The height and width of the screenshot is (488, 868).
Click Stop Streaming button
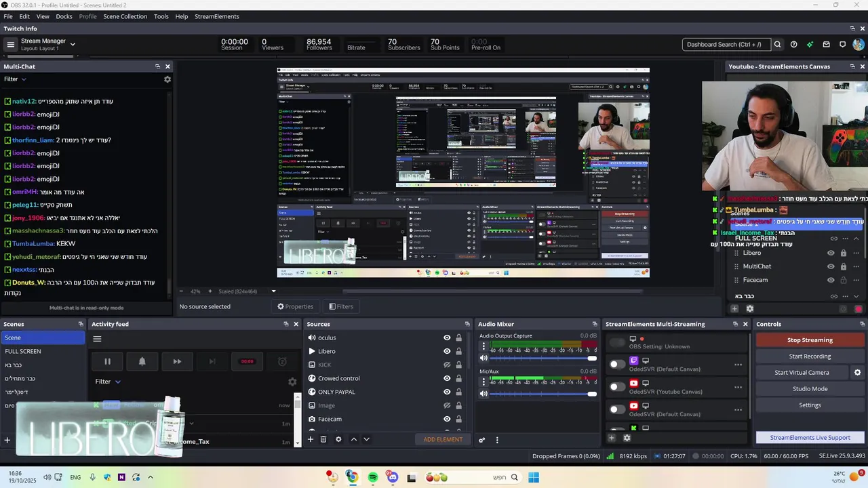click(x=810, y=340)
